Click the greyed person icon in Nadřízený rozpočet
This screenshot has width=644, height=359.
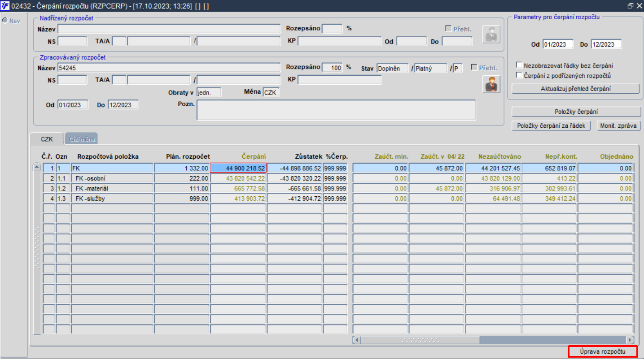point(491,34)
